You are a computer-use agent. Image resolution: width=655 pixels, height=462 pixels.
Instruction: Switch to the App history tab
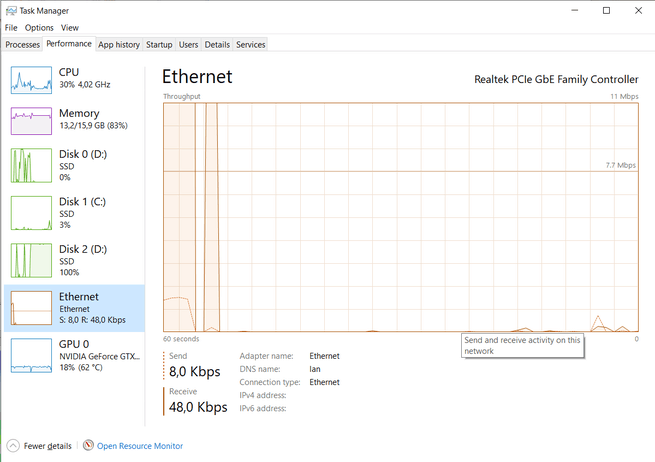point(119,45)
